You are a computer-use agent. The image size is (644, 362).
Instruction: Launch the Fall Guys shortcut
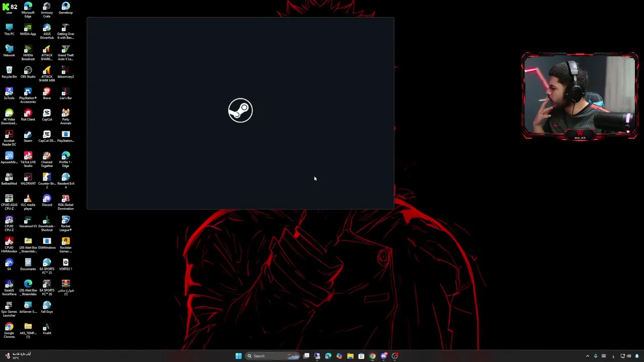point(47,307)
